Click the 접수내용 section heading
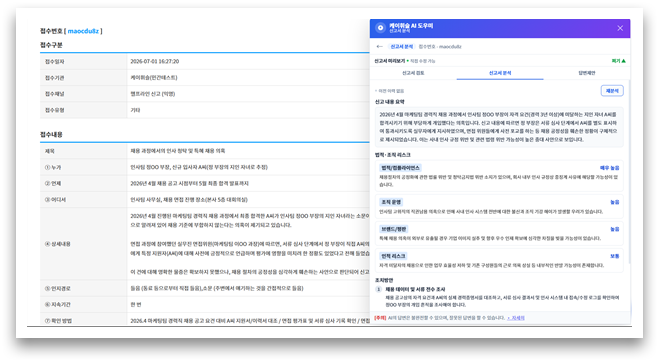This screenshot has height=360, width=657. pos(51,135)
